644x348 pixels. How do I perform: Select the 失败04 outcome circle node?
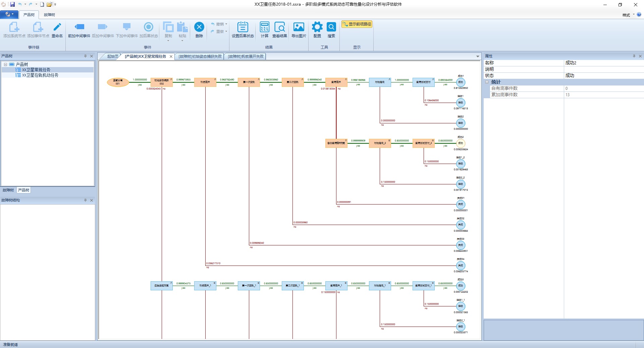pyautogui.click(x=461, y=266)
